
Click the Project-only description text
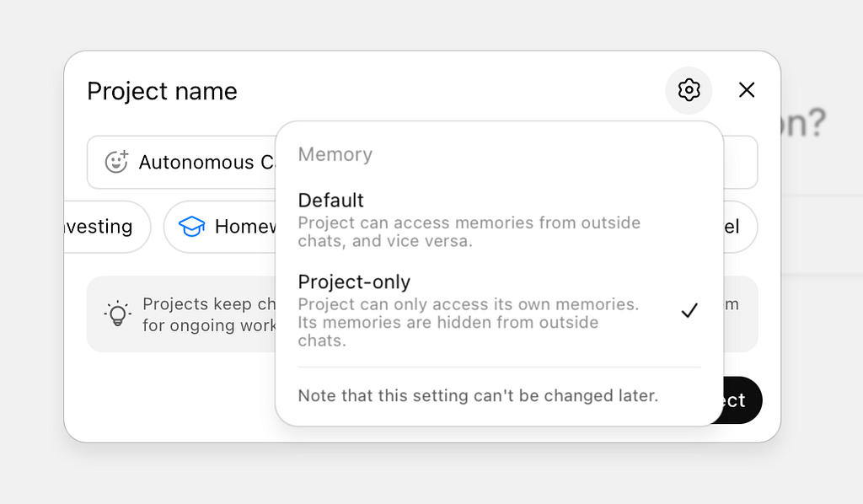[x=468, y=322]
